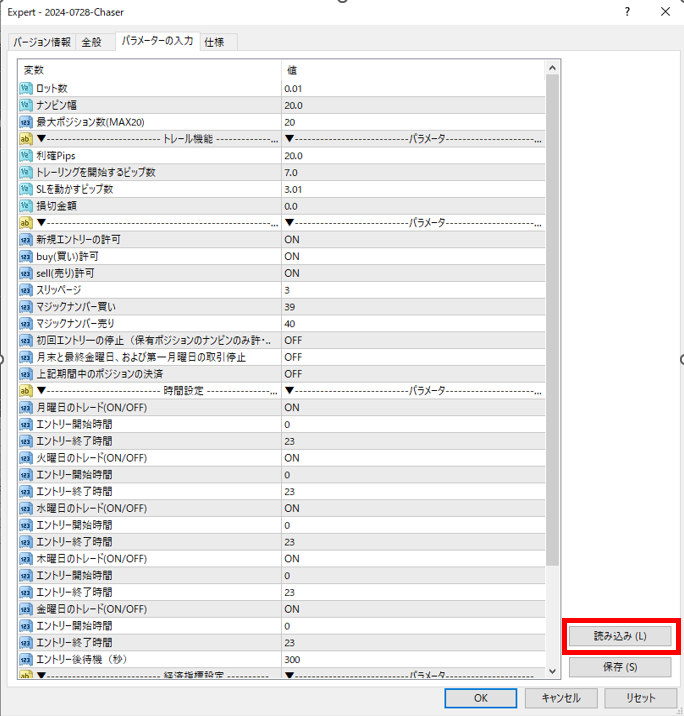This screenshot has width=684, height=716.
Task: Open the OFF value for 上記期間中のポジションの決済
Action: 293,374
